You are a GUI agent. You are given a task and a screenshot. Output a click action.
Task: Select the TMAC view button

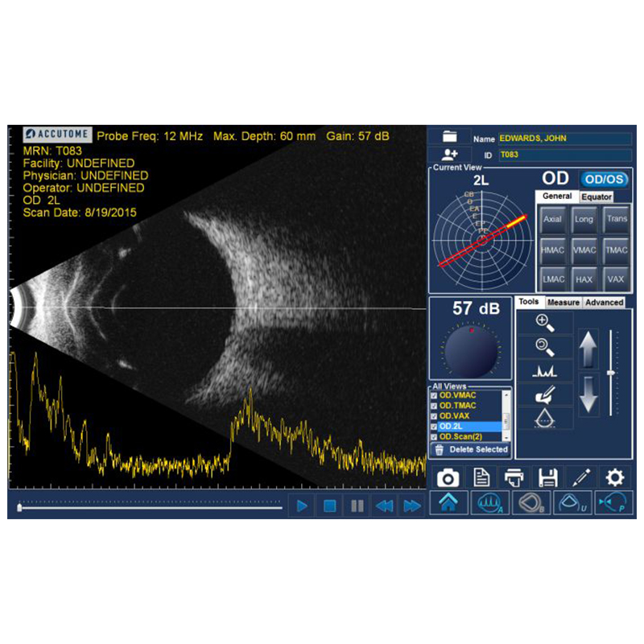[x=617, y=250]
